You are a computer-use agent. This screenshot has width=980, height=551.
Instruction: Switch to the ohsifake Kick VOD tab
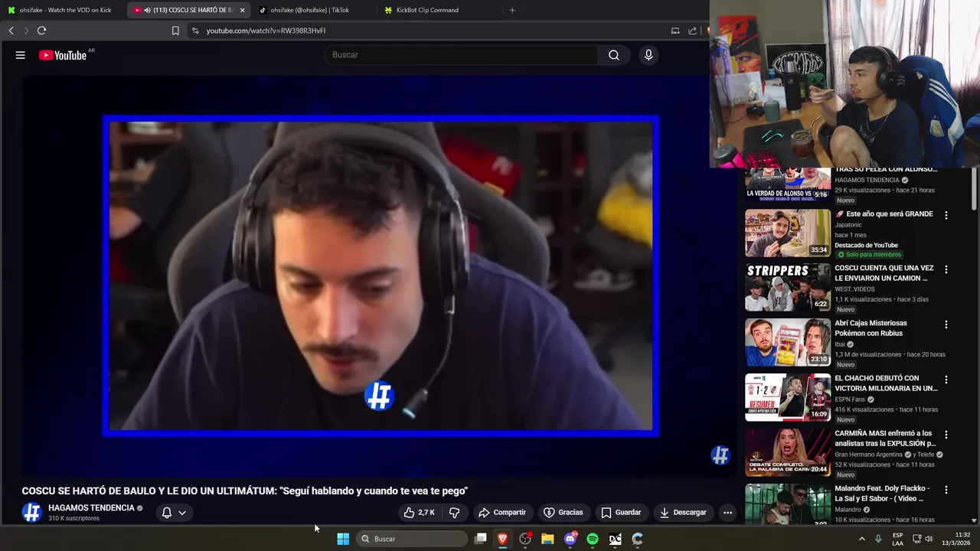tap(61, 10)
